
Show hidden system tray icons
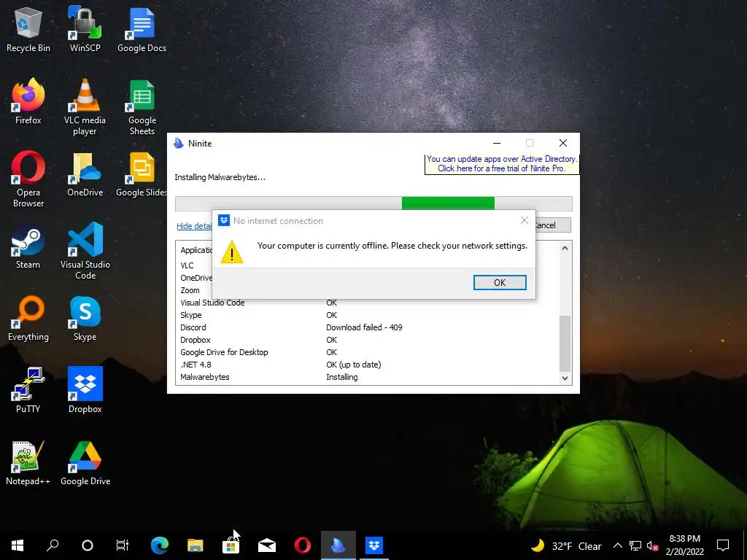point(617,545)
